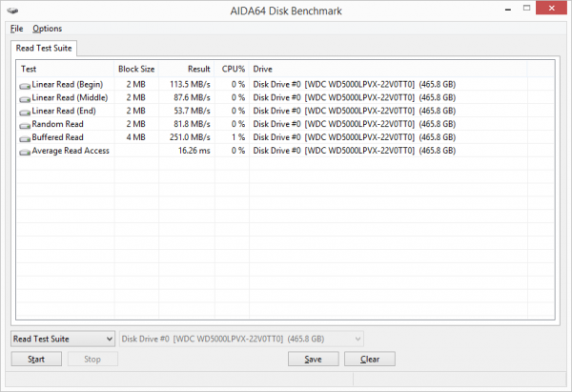The image size is (572, 392).
Task: Click the greyed-out Stop button
Action: (92, 360)
